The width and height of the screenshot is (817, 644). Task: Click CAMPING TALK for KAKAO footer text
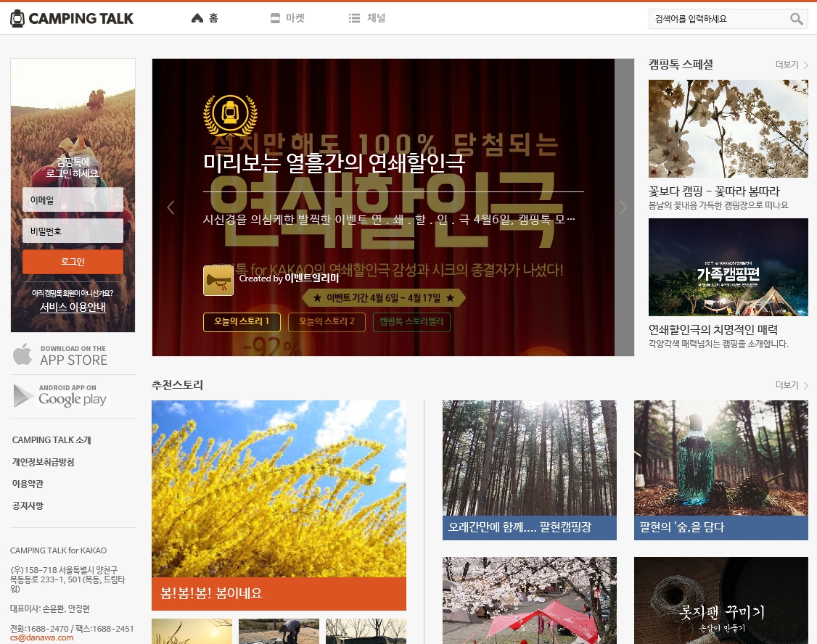pyautogui.click(x=58, y=550)
